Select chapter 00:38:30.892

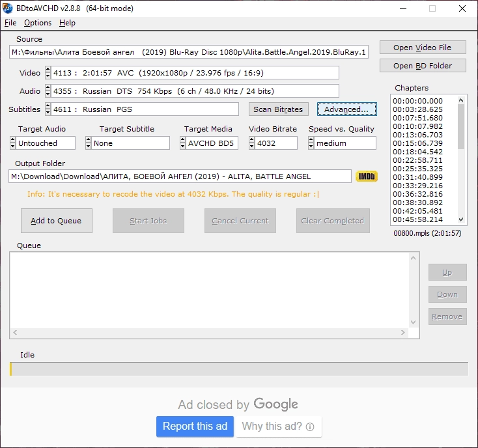coord(417,203)
